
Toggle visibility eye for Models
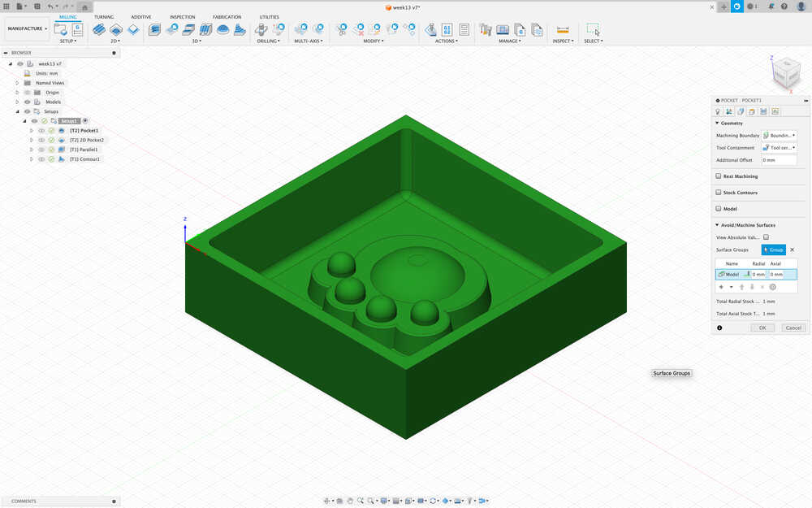coord(28,102)
